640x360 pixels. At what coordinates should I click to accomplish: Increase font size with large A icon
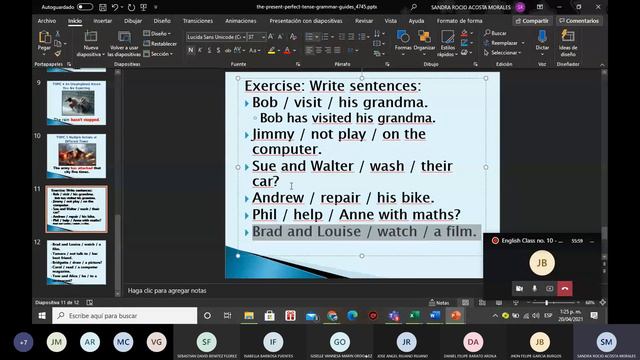point(271,37)
